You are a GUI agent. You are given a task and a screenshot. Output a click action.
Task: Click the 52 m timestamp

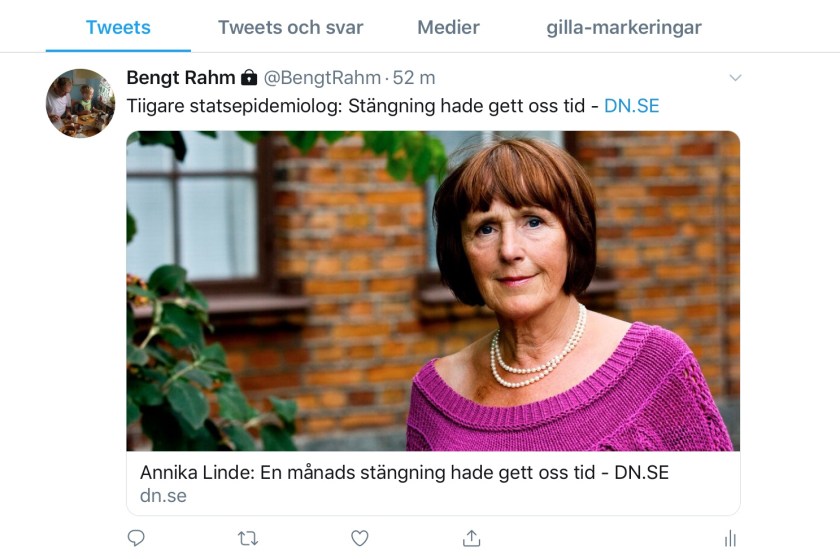tap(413, 78)
